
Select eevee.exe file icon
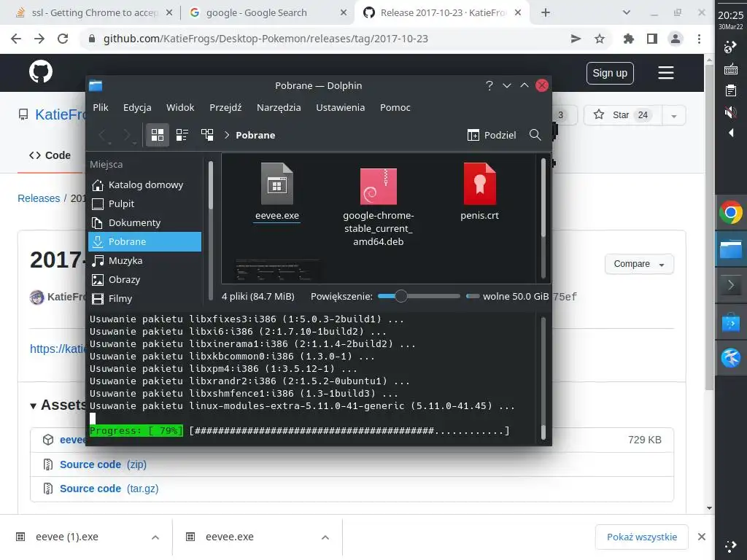tap(276, 184)
